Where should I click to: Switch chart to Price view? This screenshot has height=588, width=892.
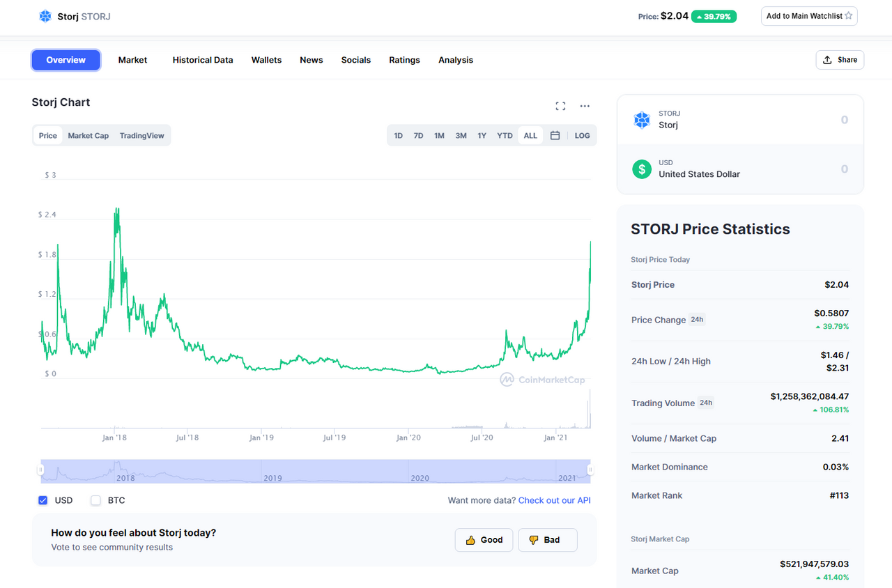(x=48, y=136)
